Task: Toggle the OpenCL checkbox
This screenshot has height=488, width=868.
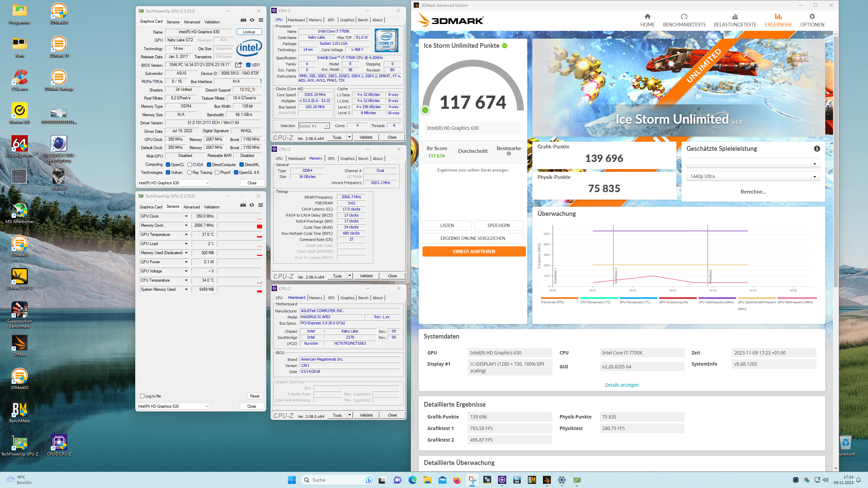Action: 168,165
